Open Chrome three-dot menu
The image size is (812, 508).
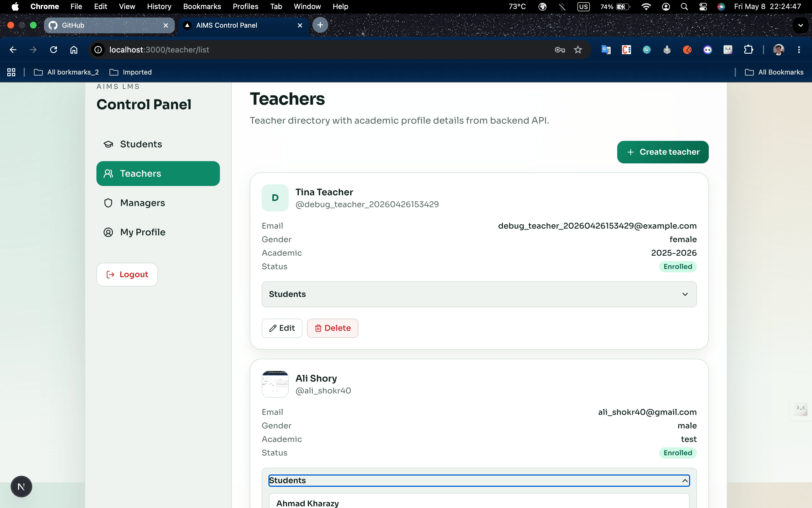[799, 50]
